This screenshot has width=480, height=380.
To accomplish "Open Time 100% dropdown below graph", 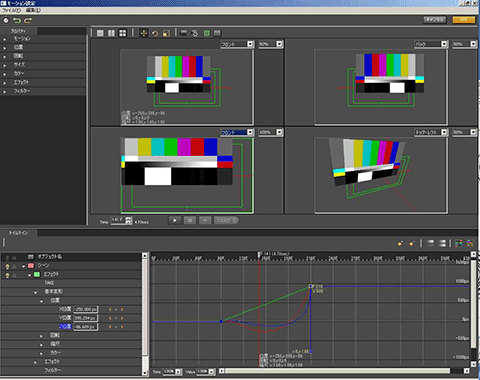I will tap(178, 371).
